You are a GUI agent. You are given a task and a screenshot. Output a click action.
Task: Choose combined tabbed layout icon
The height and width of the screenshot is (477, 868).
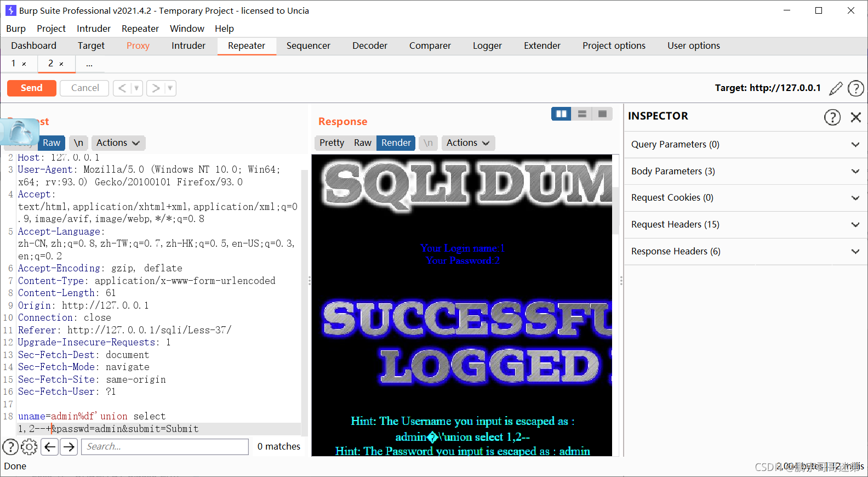click(602, 113)
